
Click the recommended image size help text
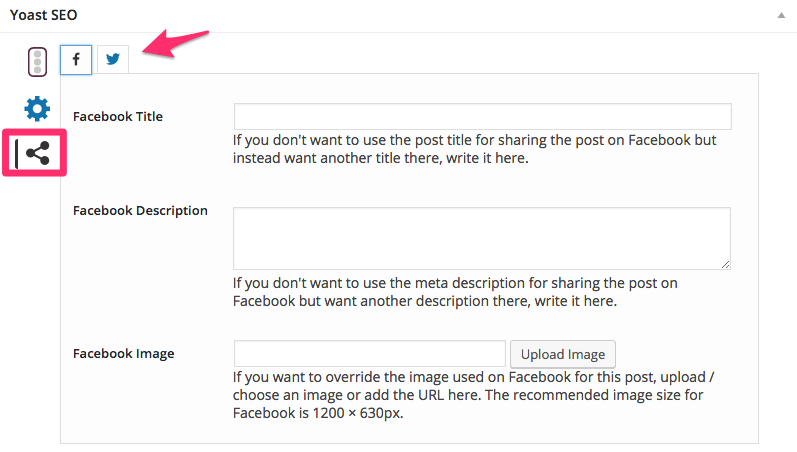[473, 395]
